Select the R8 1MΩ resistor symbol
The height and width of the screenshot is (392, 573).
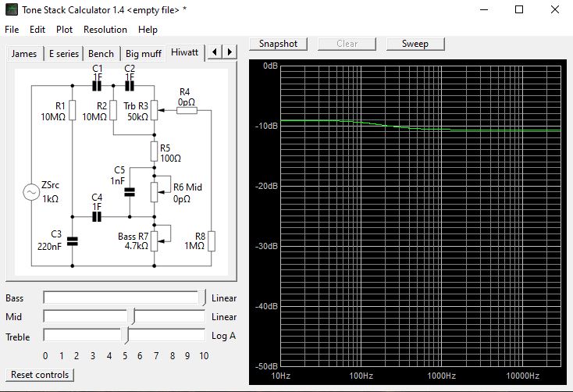(x=212, y=241)
